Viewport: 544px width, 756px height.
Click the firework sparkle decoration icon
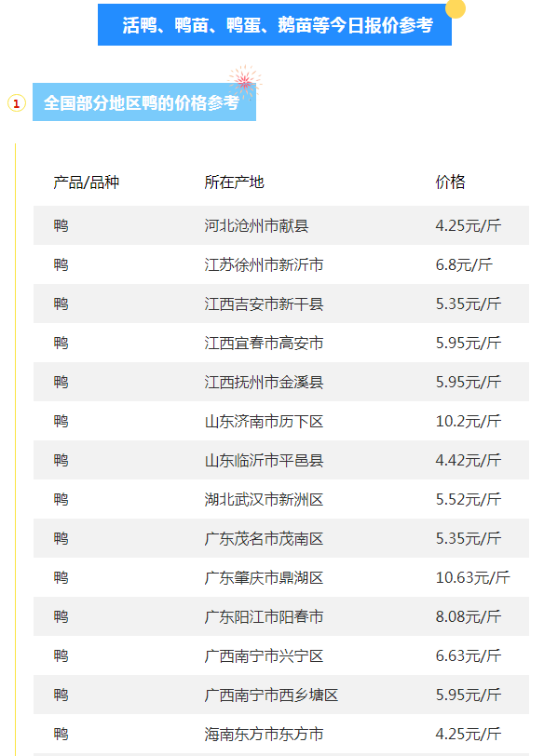244,82
